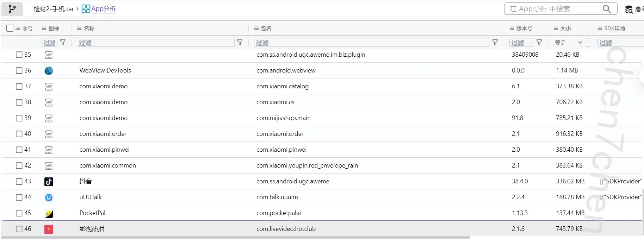Image resolution: width=644 pixels, height=239 pixels.
Task: Click the branch tree icon button
Action: tap(12, 9)
